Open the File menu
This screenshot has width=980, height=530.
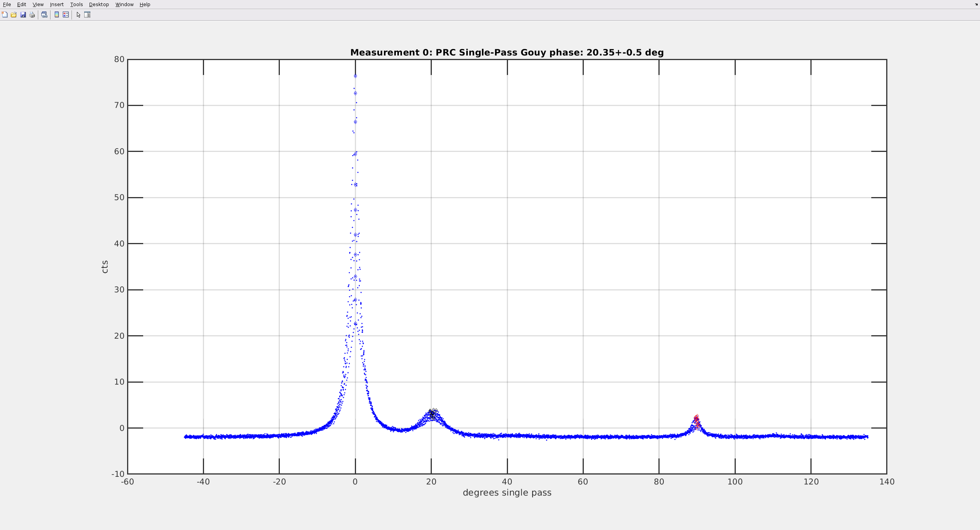[7, 4]
